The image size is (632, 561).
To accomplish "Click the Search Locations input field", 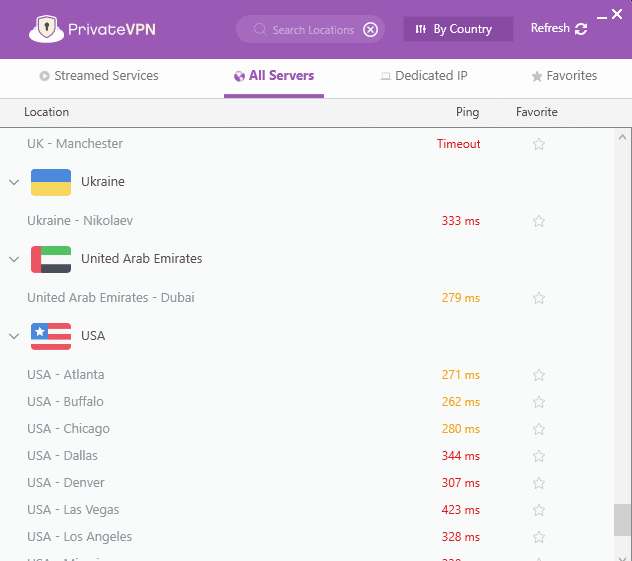I will (x=310, y=30).
